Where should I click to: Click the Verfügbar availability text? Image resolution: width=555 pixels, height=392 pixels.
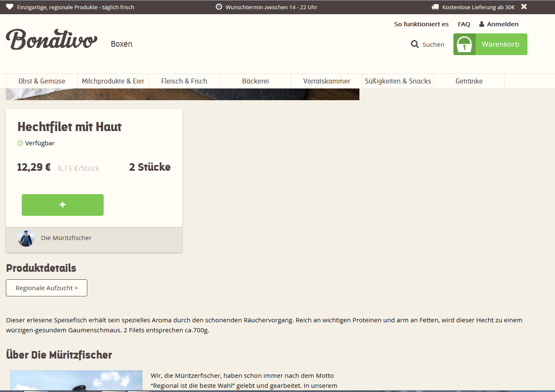click(40, 143)
